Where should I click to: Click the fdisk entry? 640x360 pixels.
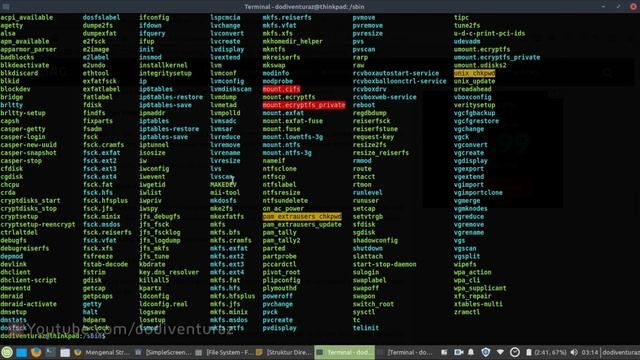point(92,105)
